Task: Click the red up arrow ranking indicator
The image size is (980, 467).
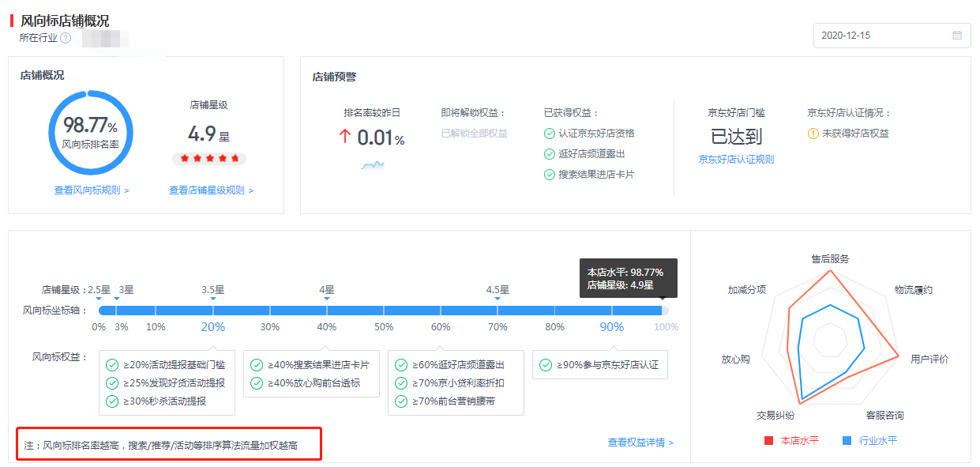Action: [344, 137]
